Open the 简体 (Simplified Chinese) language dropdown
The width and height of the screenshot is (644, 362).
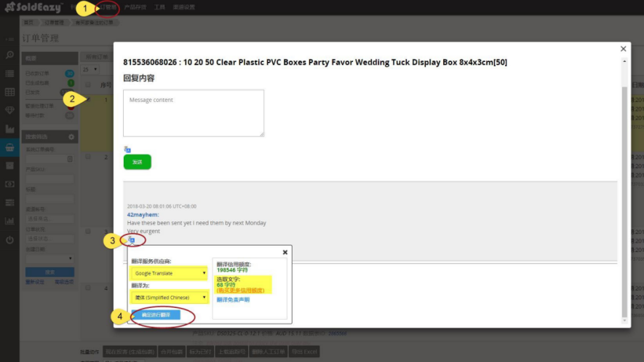pos(170,297)
